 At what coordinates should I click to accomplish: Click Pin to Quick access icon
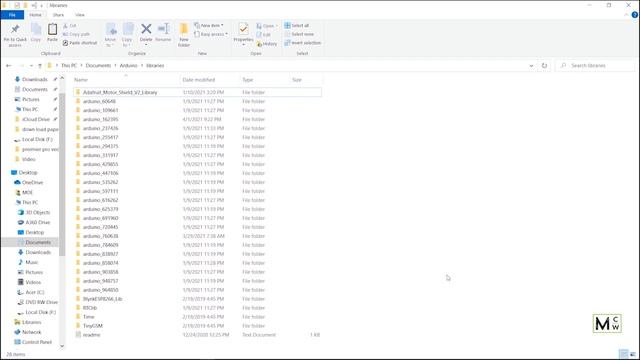click(15, 29)
